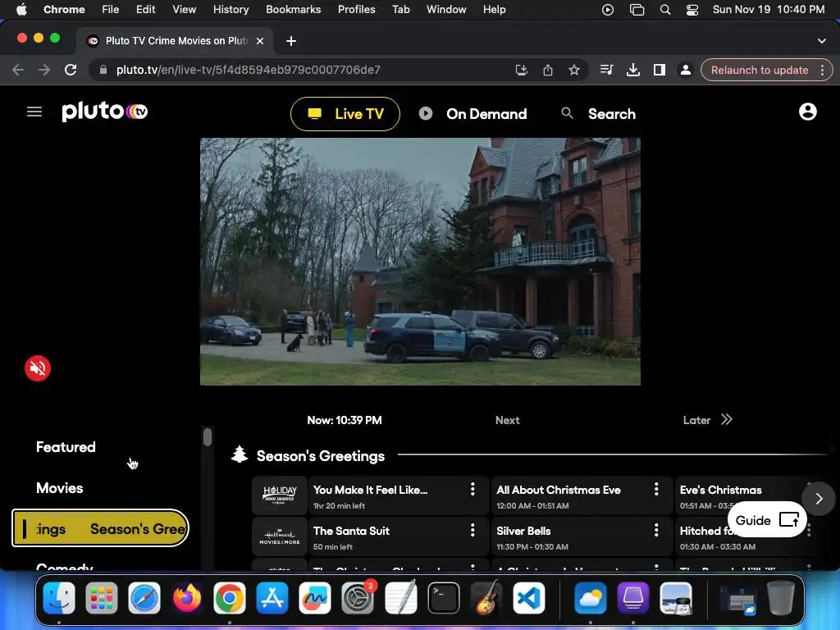This screenshot has height=630, width=840.
Task: Open options for Silver Bells
Action: tap(656, 530)
